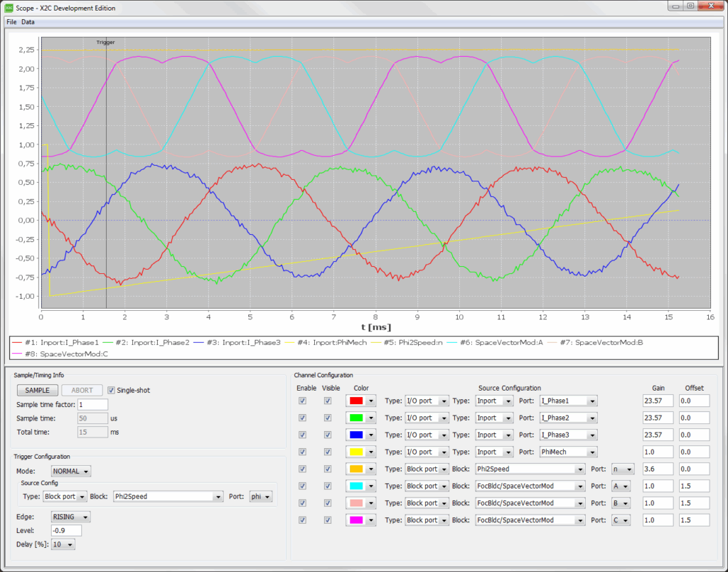The image size is (728, 572).
Task: Toggle Visible checkbox for SpaceVectorMod port B
Action: (328, 503)
